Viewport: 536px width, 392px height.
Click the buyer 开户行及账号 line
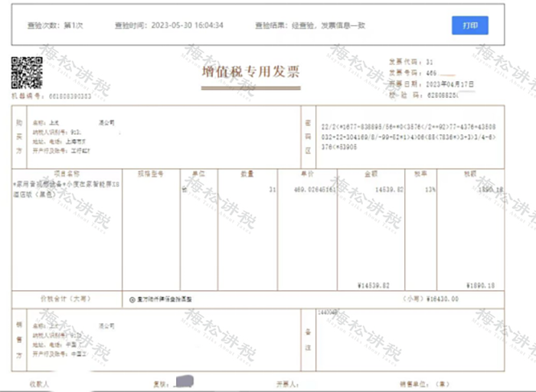[x=61, y=151]
